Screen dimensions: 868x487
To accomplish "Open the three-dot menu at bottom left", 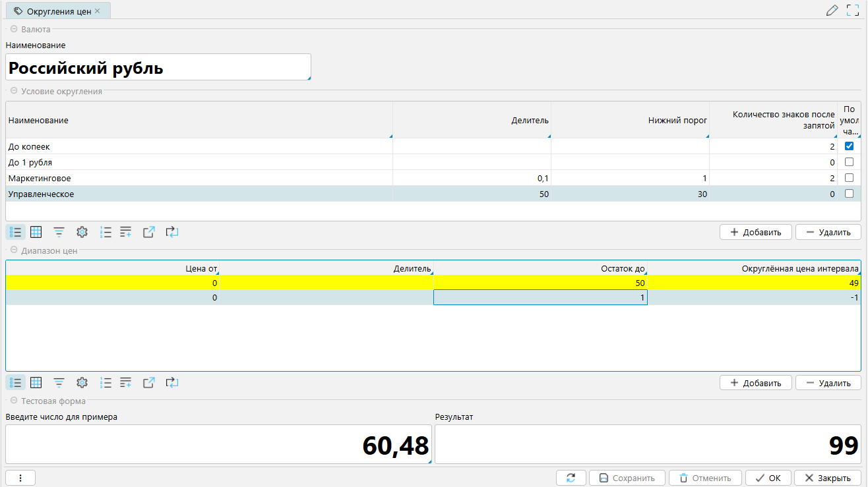I will (20, 478).
